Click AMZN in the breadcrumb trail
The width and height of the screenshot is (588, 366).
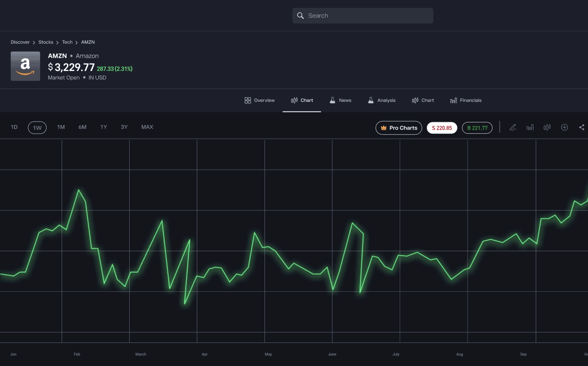(x=88, y=42)
